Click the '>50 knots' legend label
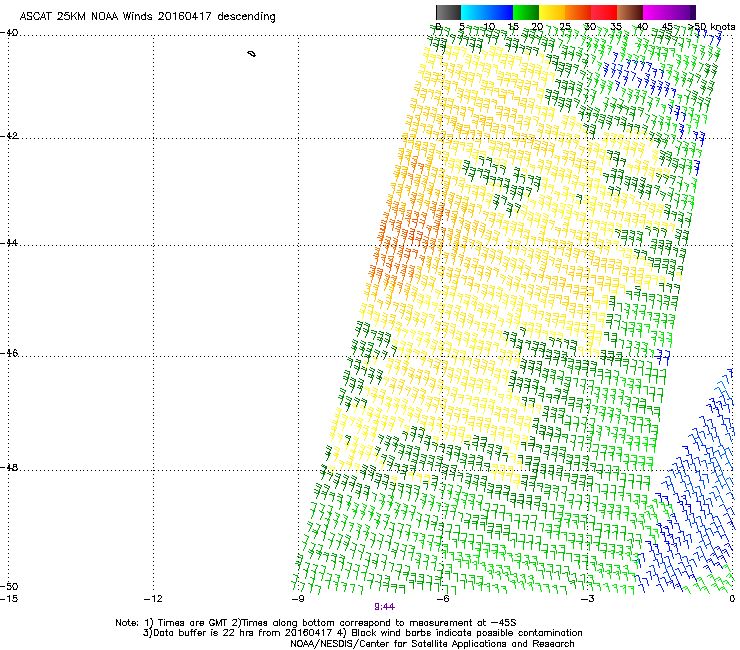Screen dimensions: 740x650 (711, 27)
